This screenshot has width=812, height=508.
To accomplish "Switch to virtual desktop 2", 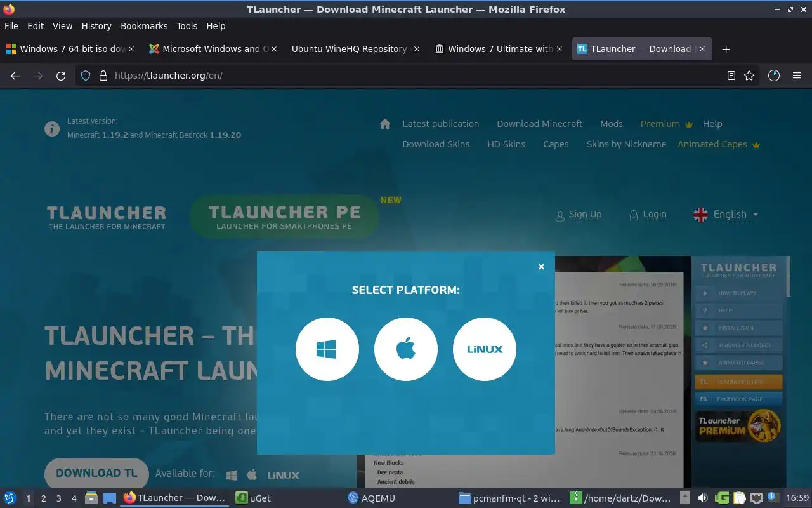I will [43, 498].
